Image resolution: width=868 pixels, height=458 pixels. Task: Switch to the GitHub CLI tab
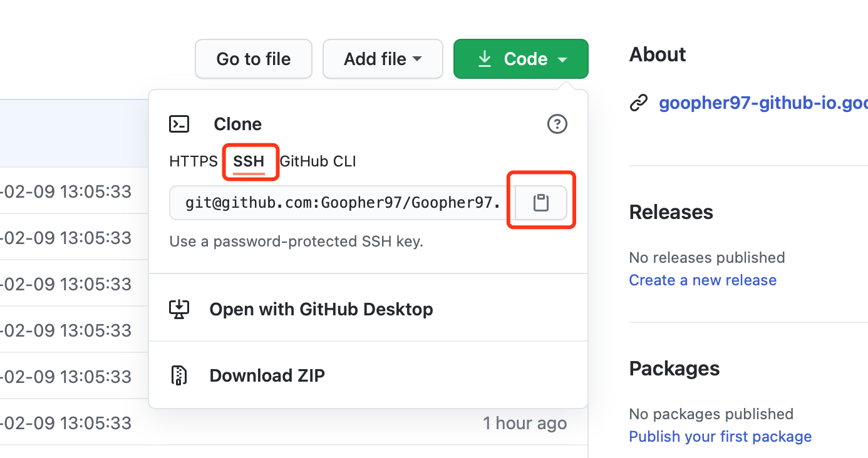[318, 161]
